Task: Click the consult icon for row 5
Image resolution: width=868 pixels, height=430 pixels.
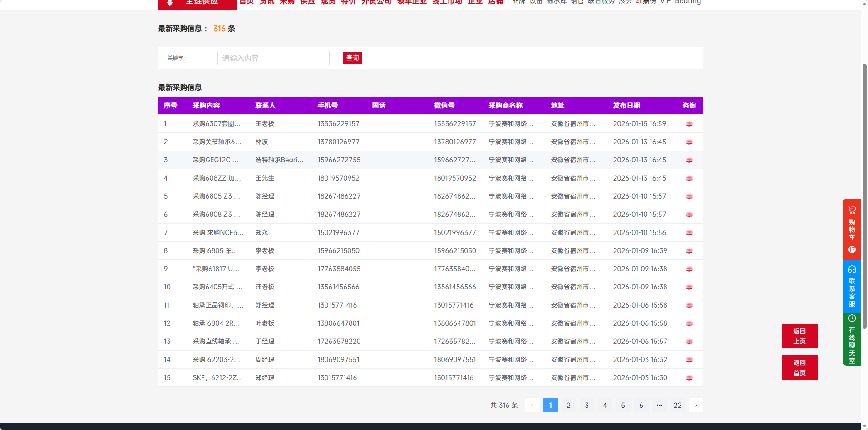Action: [x=689, y=196]
